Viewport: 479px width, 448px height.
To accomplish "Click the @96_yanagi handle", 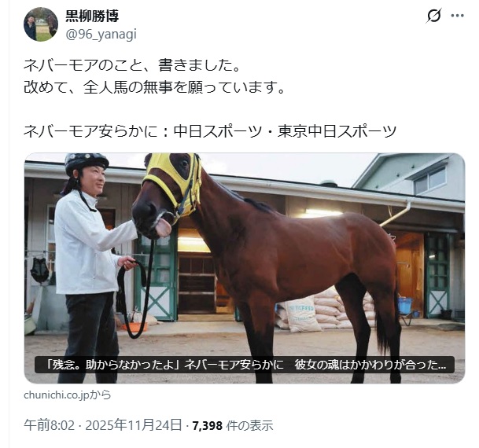I will (x=101, y=35).
